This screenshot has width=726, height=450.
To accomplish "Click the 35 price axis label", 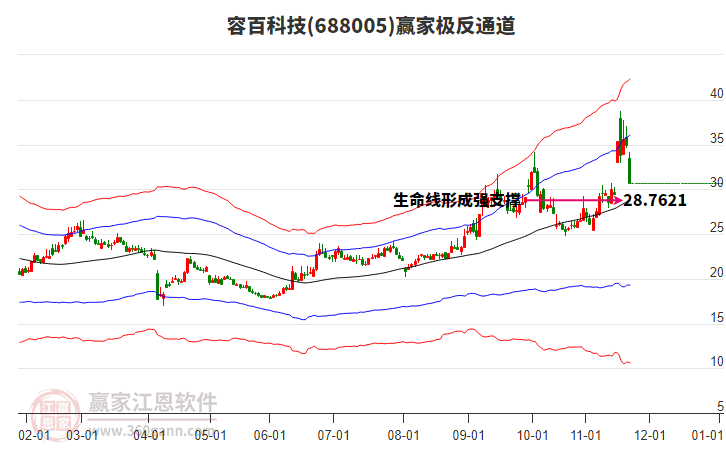I will [717, 138].
